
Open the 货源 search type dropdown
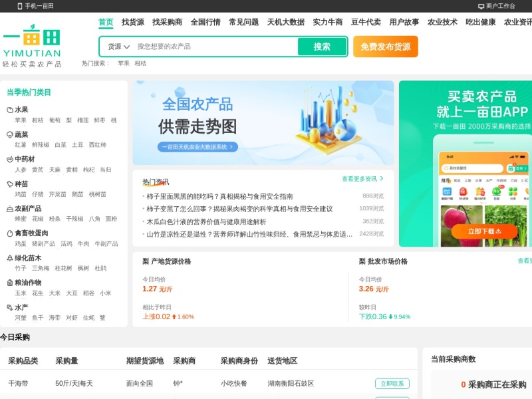(x=118, y=47)
